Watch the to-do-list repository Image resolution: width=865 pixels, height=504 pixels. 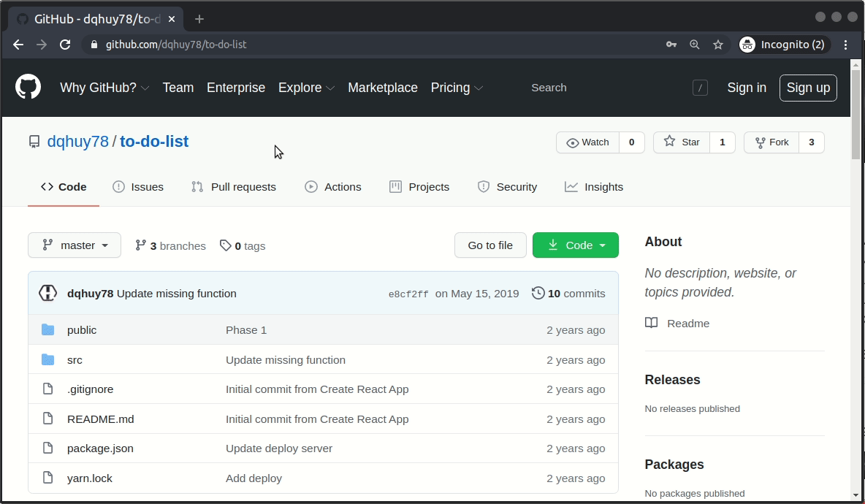pos(588,142)
